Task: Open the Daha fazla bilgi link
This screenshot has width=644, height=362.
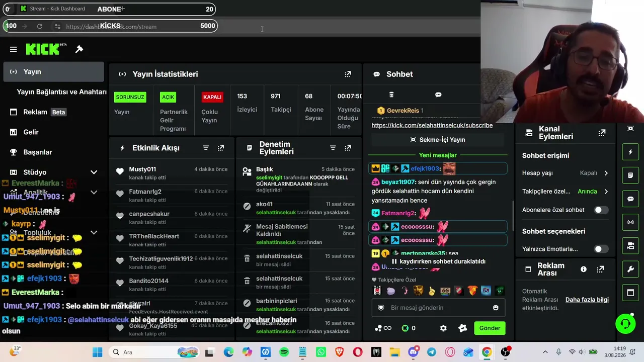Action: click(x=587, y=300)
